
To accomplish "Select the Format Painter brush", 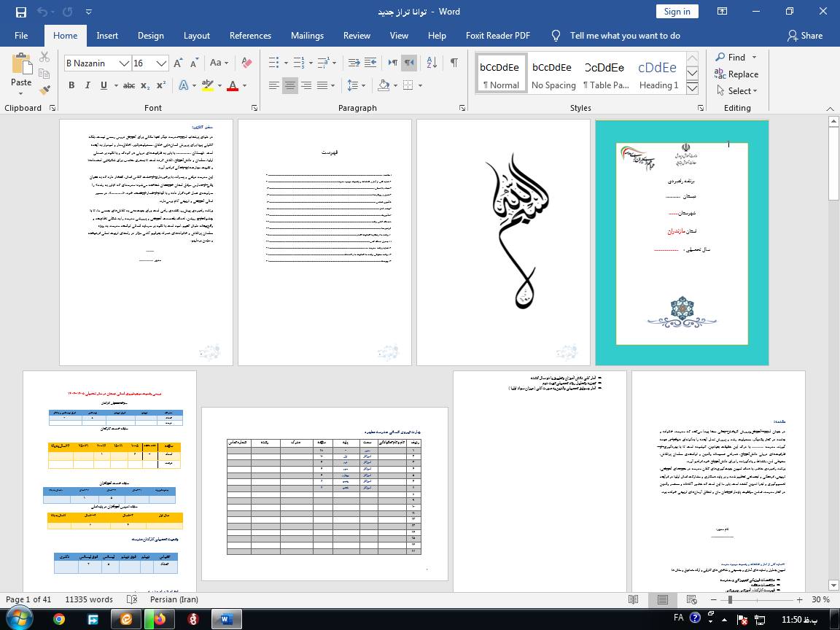I will click(44, 90).
